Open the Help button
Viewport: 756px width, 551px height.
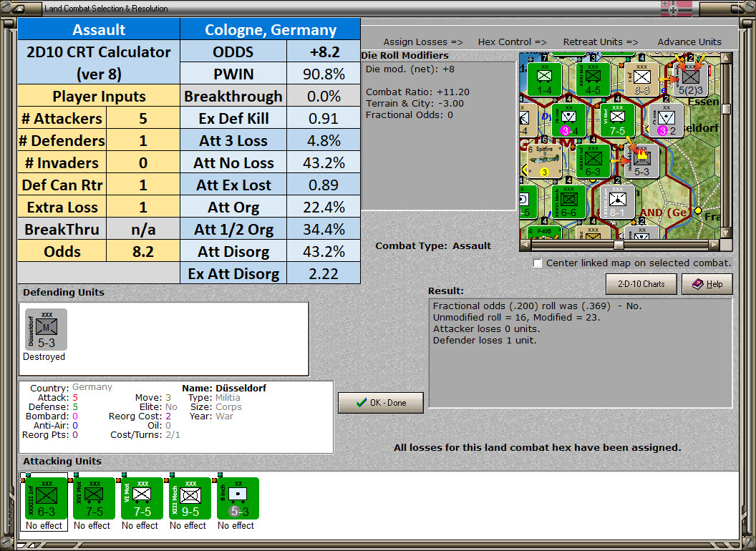[x=707, y=284]
